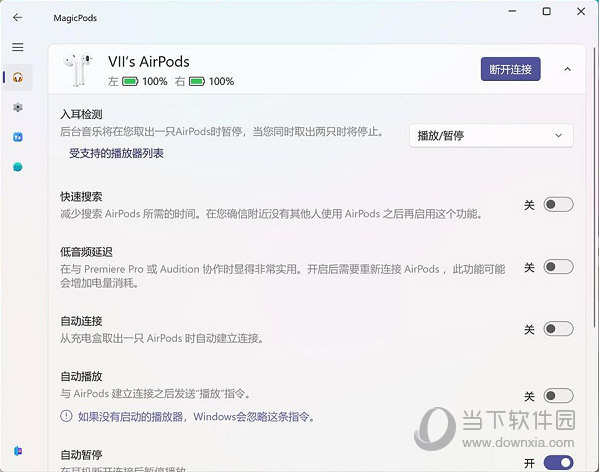The height and width of the screenshot is (472, 599).
Task: Click the back arrow icon
Action: pos(18,18)
